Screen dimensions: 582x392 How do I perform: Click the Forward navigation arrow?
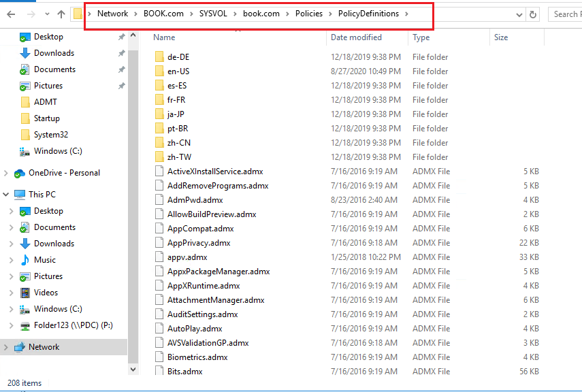(x=31, y=14)
